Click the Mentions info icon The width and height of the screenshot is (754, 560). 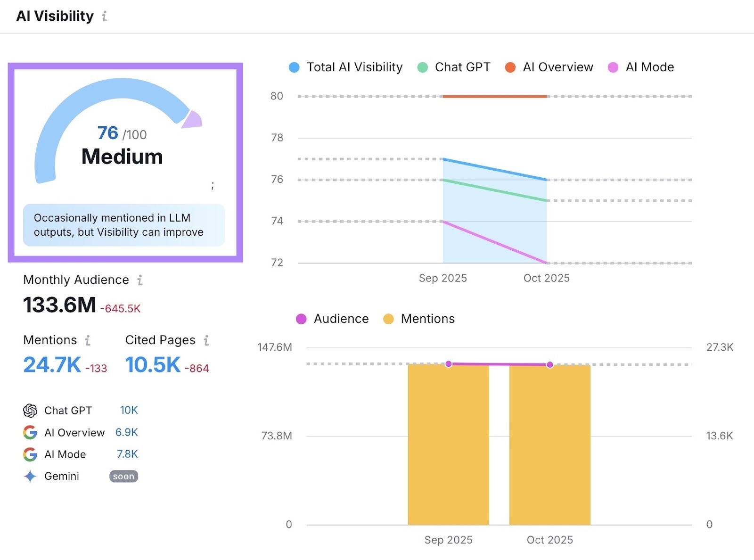coord(88,340)
